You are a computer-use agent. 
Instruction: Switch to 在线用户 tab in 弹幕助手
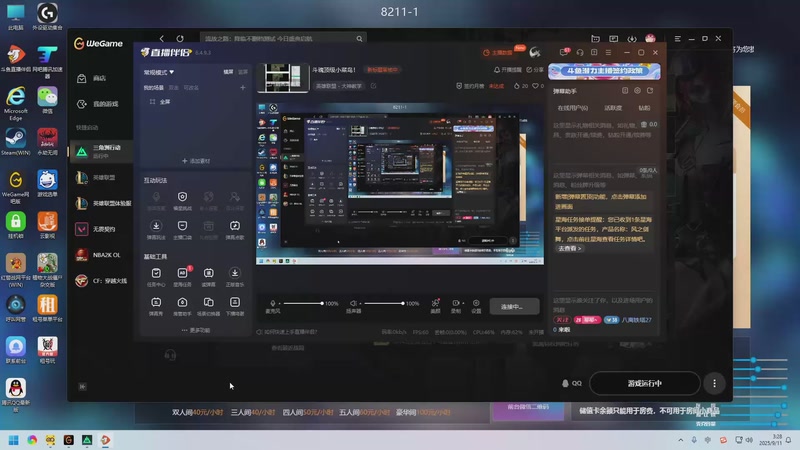572,108
